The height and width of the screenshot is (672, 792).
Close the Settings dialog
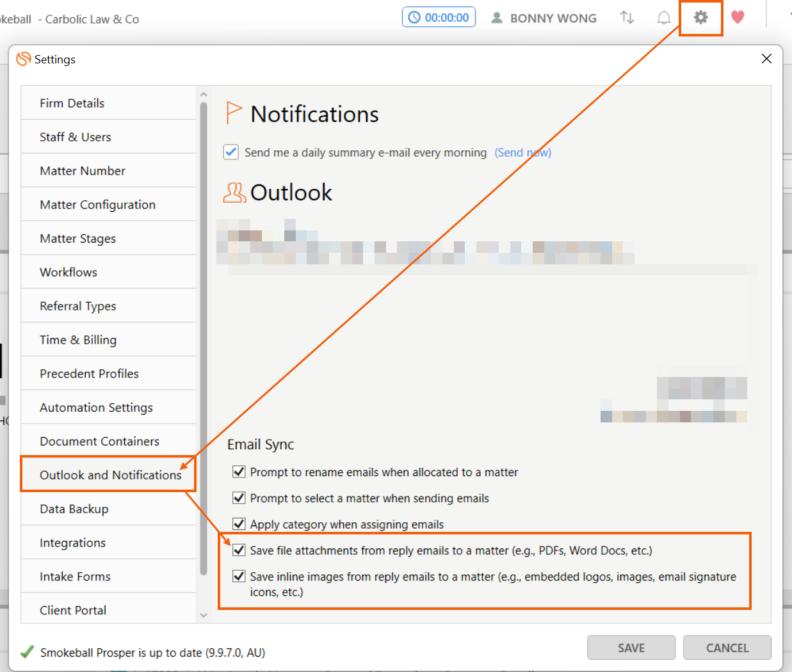pos(766,59)
